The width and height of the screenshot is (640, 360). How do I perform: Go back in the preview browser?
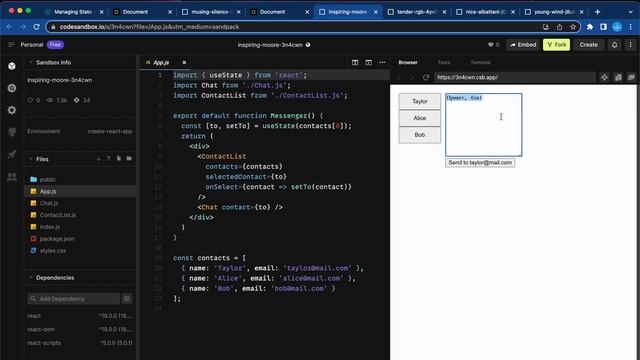pos(399,77)
